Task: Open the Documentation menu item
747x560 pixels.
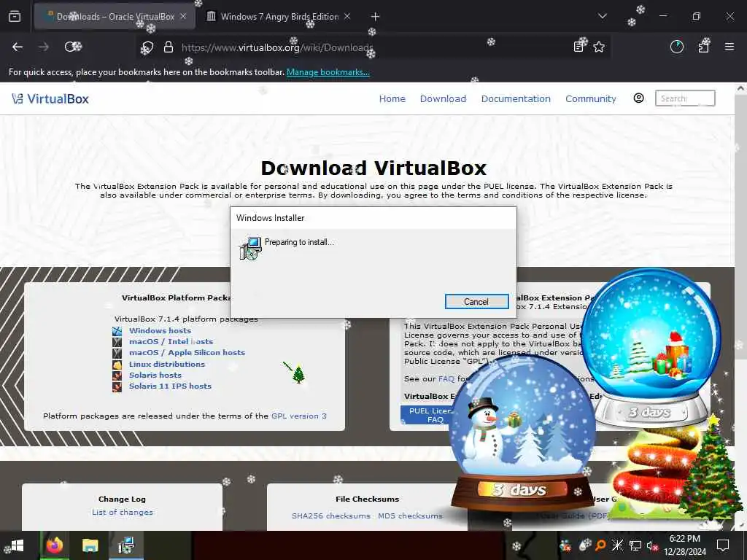Action: tap(516, 98)
